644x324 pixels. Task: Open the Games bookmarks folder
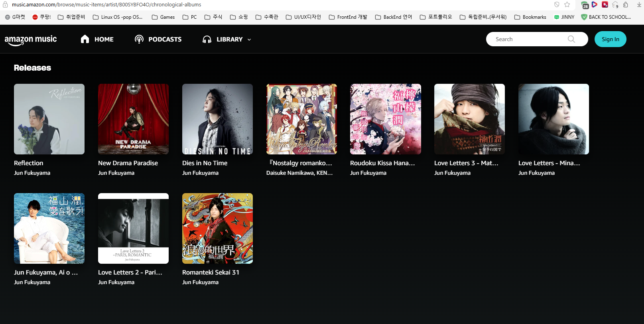click(163, 17)
